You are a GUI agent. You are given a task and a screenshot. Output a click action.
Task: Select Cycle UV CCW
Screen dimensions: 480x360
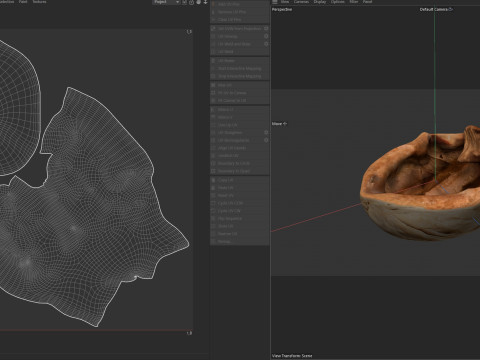[x=239, y=203]
